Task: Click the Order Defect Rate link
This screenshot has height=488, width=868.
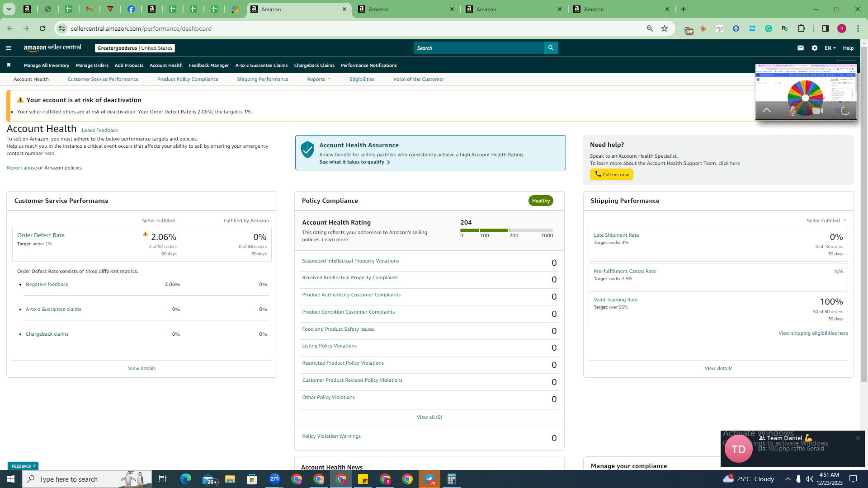Action: [41, 235]
